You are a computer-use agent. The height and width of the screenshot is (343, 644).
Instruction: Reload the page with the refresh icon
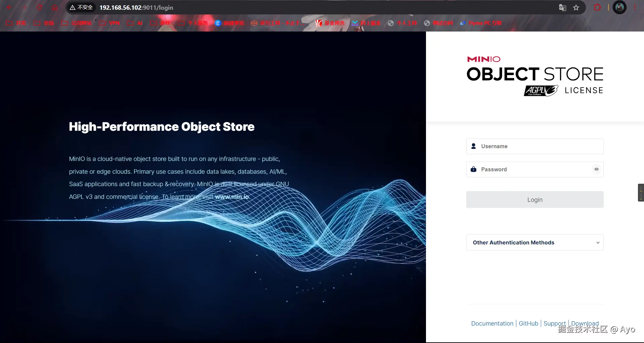point(39,7)
